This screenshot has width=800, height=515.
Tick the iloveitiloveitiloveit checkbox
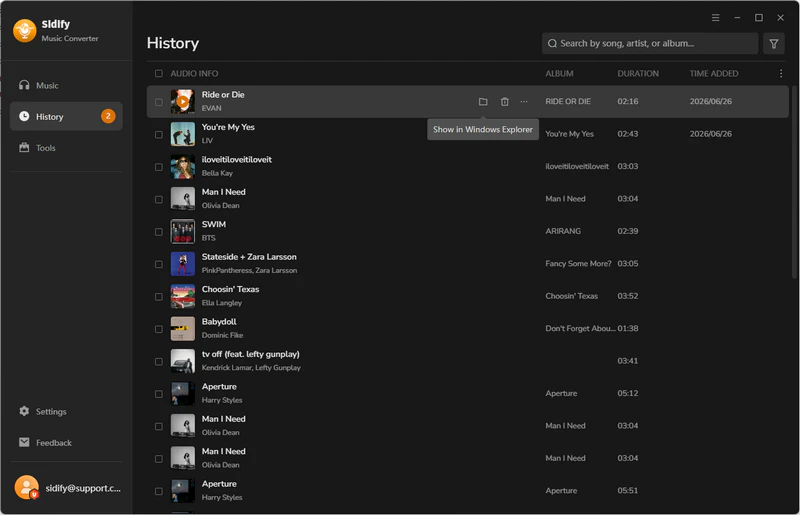(x=159, y=167)
